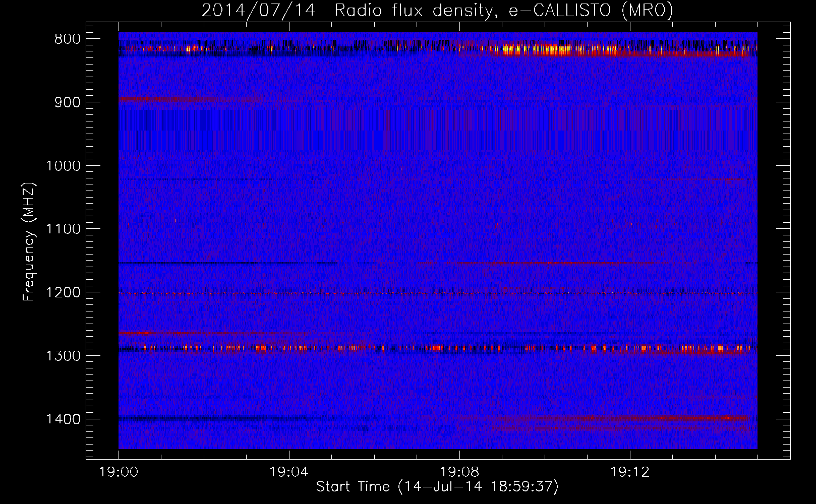816x504 pixels.
Task: Click the 1100 frequency axis label
Action: (64, 229)
